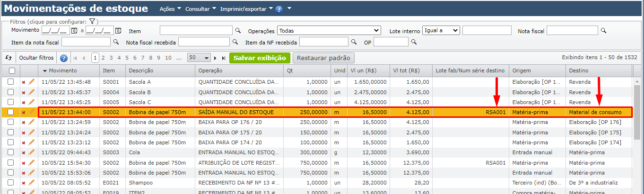Click the OP input field
Viewport: 644px width, 194px height.
pos(391,42)
